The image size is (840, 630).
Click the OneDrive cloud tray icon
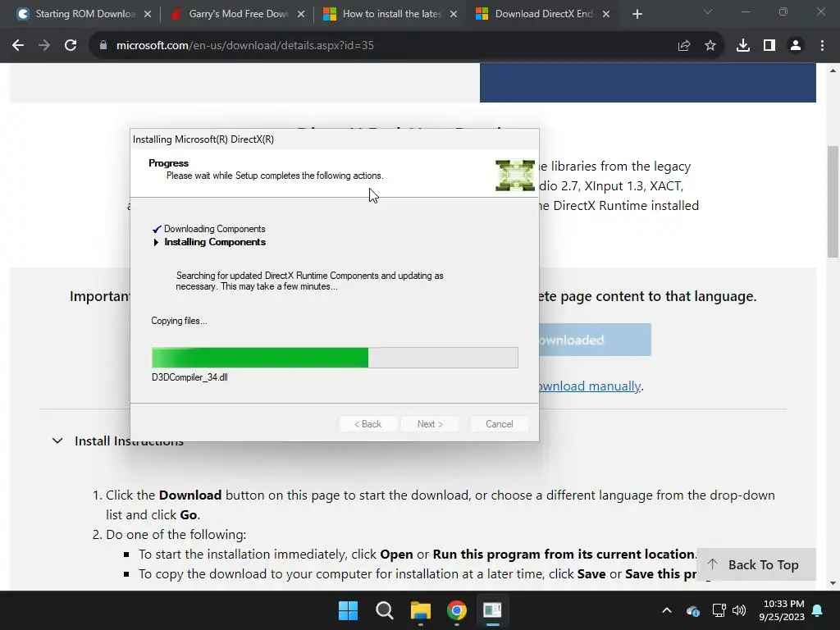(x=692, y=610)
